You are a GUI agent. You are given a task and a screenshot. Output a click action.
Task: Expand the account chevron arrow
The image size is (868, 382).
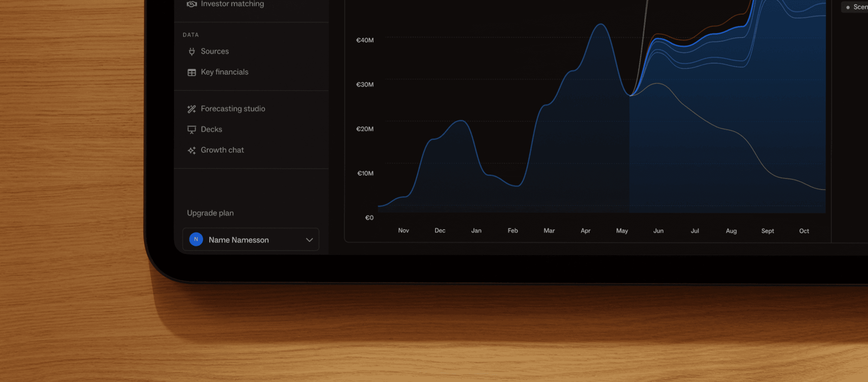pyautogui.click(x=309, y=240)
